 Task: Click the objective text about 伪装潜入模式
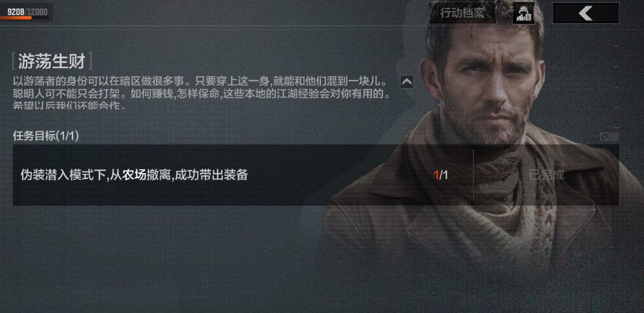pyautogui.click(x=134, y=175)
